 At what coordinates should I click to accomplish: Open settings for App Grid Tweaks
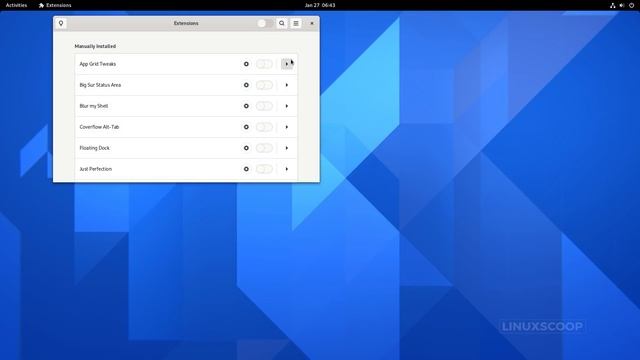coord(246,64)
